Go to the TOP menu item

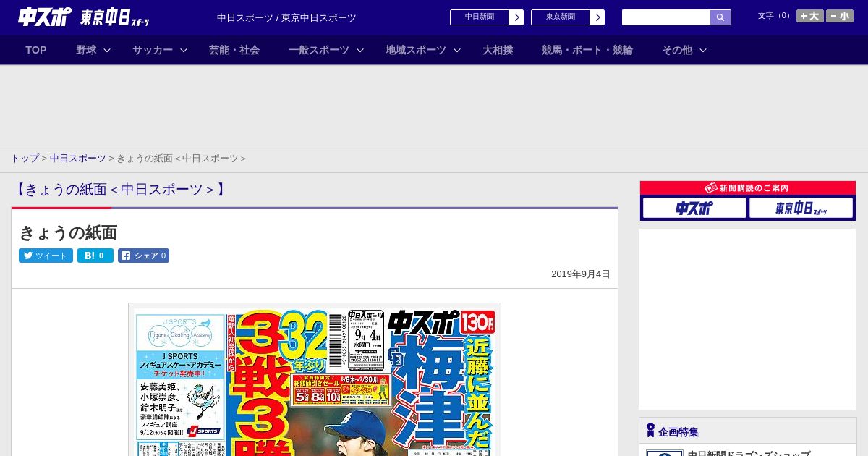pos(36,50)
